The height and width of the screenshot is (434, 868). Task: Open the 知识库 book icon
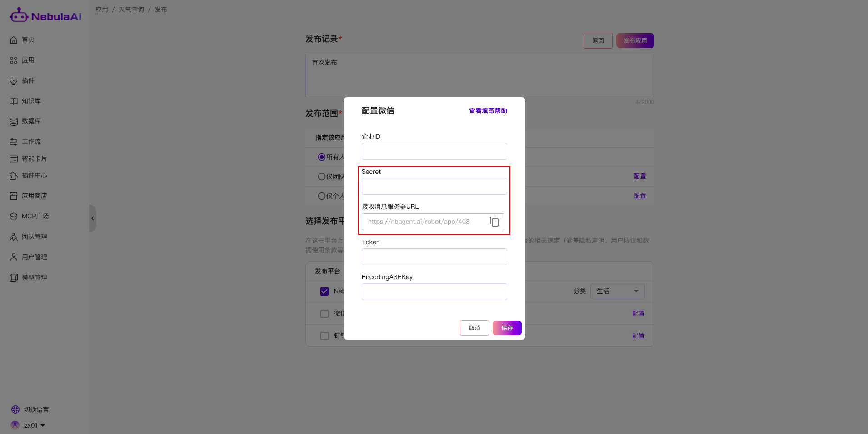(x=14, y=101)
